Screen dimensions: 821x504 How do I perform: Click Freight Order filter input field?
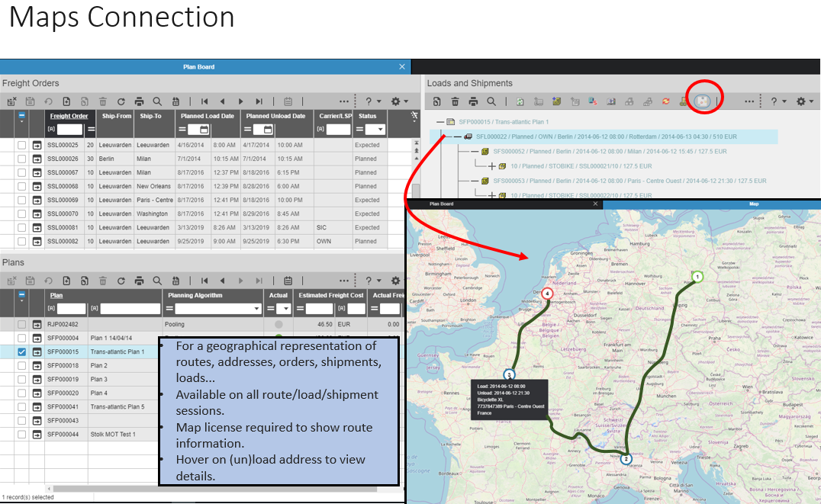pos(69,130)
